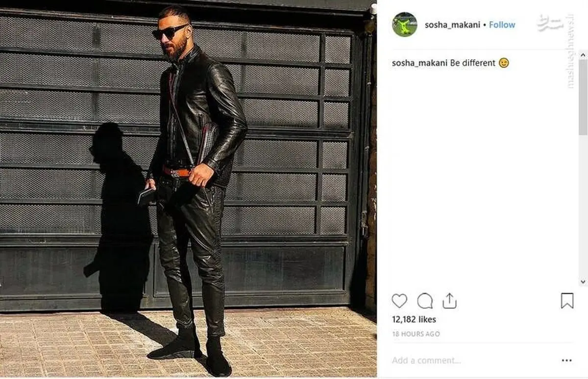Save the post with the bookmark icon

coord(567,301)
